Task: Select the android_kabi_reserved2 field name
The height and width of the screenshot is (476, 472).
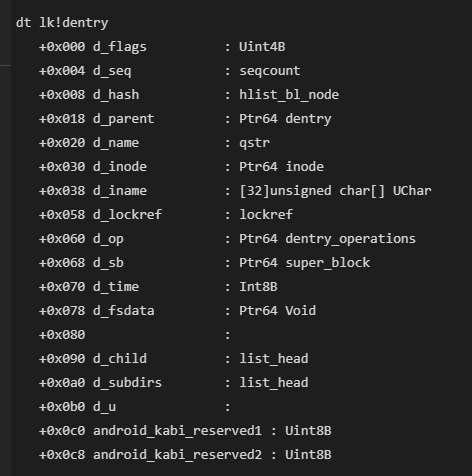Action: pyautogui.click(x=177, y=455)
